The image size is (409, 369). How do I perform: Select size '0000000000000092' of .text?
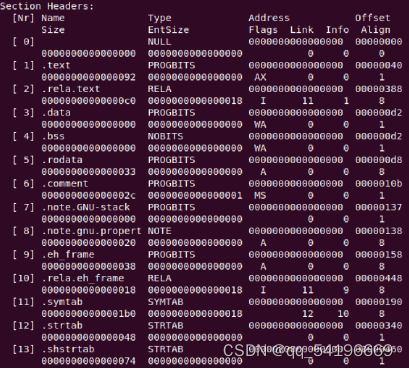89,77
